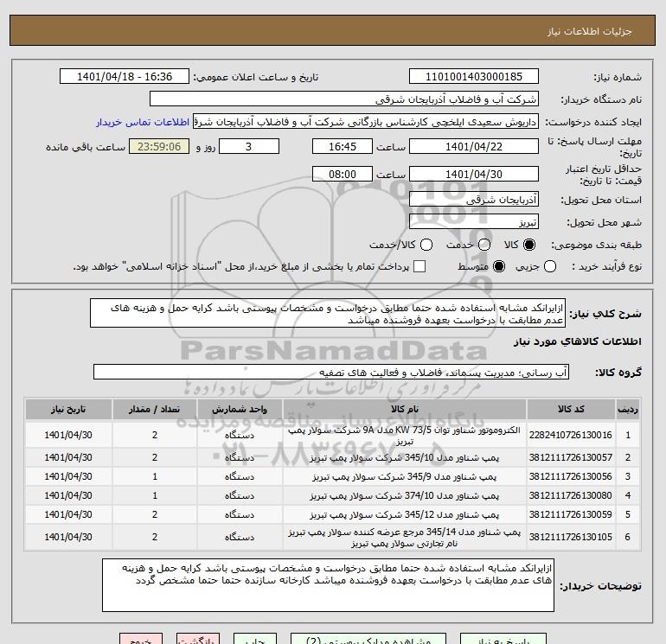Click the دستگاه unit cell in row 5
Image resolution: width=666 pixels, height=644 pixels.
(240, 514)
